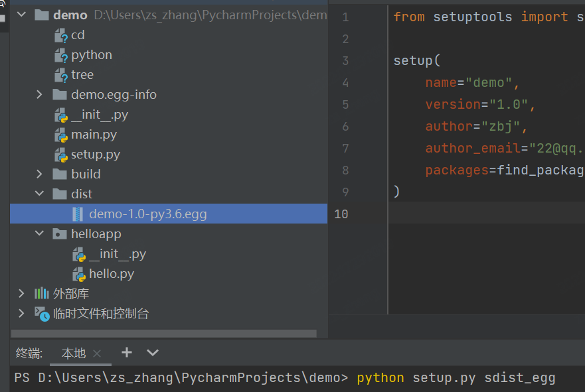This screenshot has width=585, height=392.
Task: Open terminal options dropdown arrow
Action: point(153,352)
